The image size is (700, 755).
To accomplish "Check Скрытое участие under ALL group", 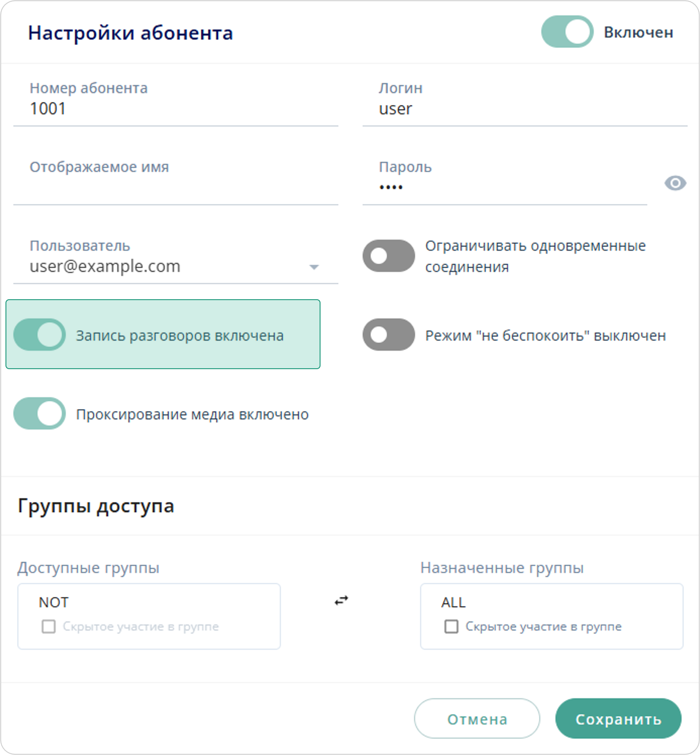I will coord(451,626).
